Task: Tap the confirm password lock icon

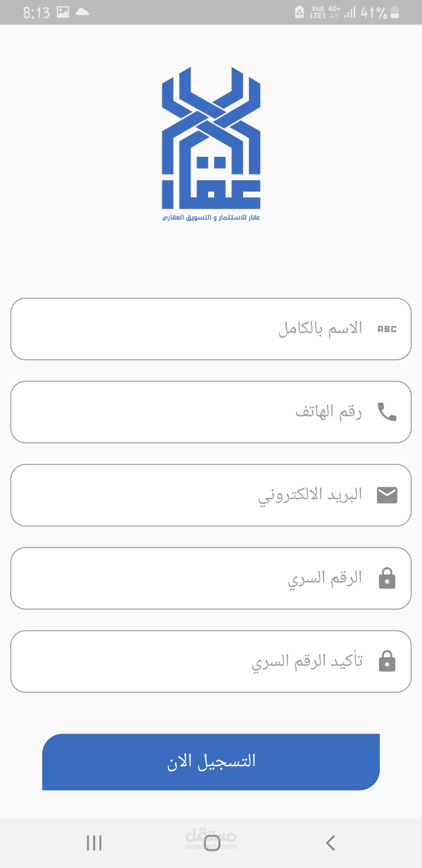Action: [387, 661]
